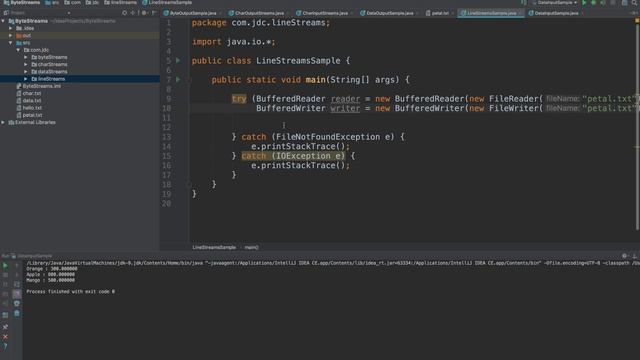Collapse the ByteStreams project root node
This screenshot has width=640, height=360.
click(x=3, y=21)
